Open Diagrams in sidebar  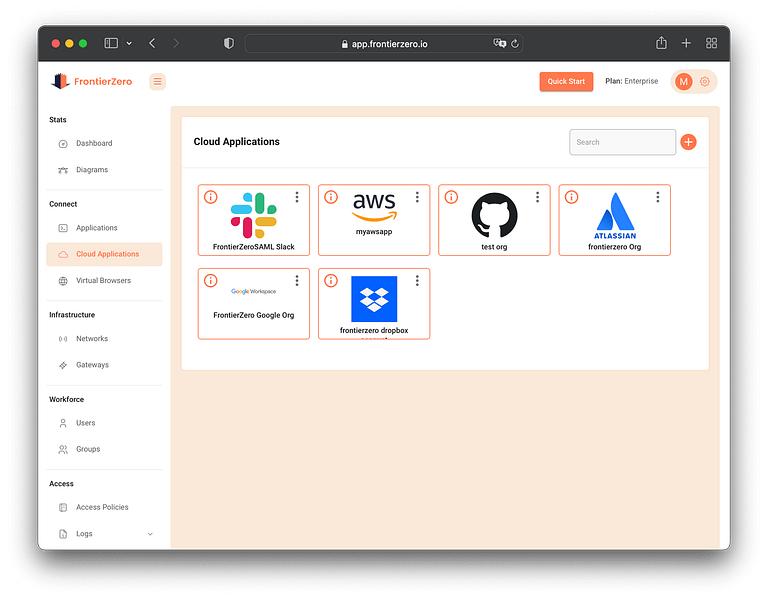pos(92,170)
